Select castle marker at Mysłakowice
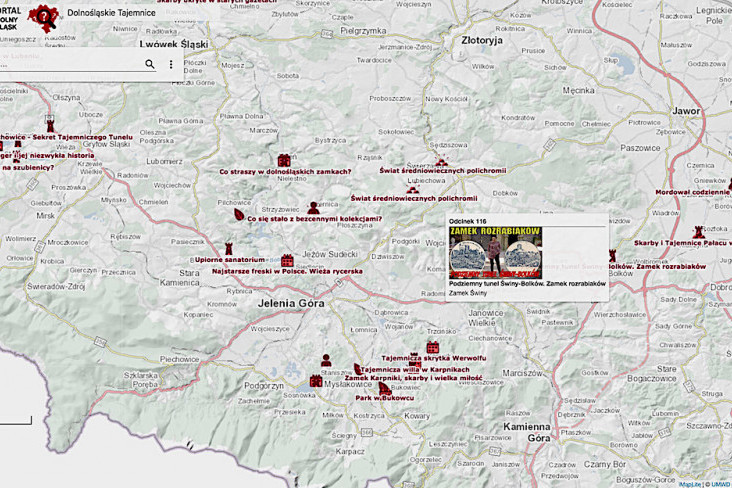Image resolution: width=732 pixels, height=488 pixels. click(x=316, y=381)
